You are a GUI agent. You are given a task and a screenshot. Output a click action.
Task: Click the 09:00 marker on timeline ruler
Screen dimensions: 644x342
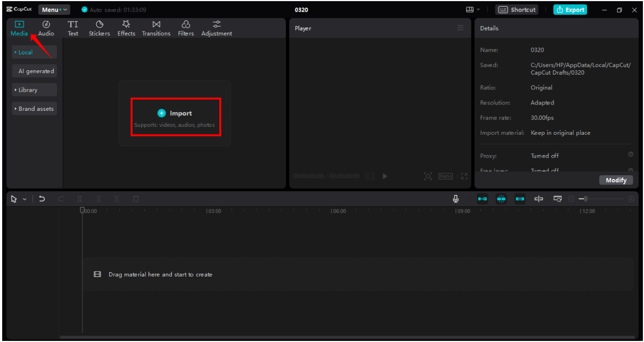click(463, 211)
